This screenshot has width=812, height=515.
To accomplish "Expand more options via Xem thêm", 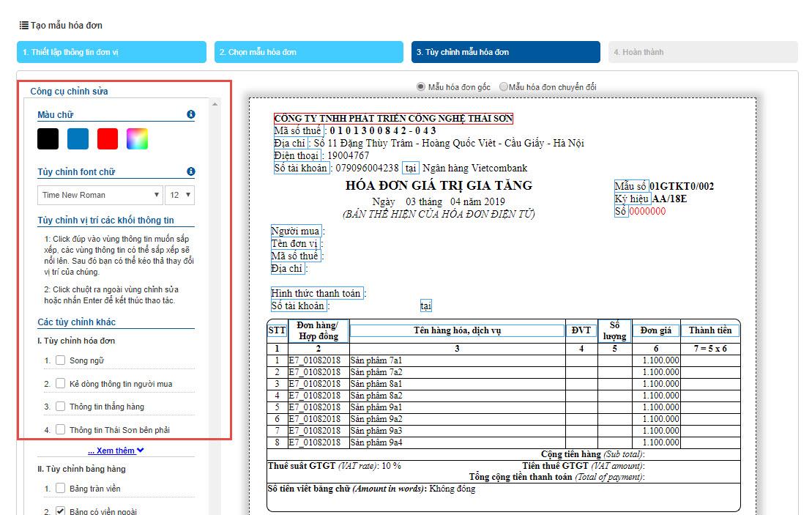I will point(116,451).
